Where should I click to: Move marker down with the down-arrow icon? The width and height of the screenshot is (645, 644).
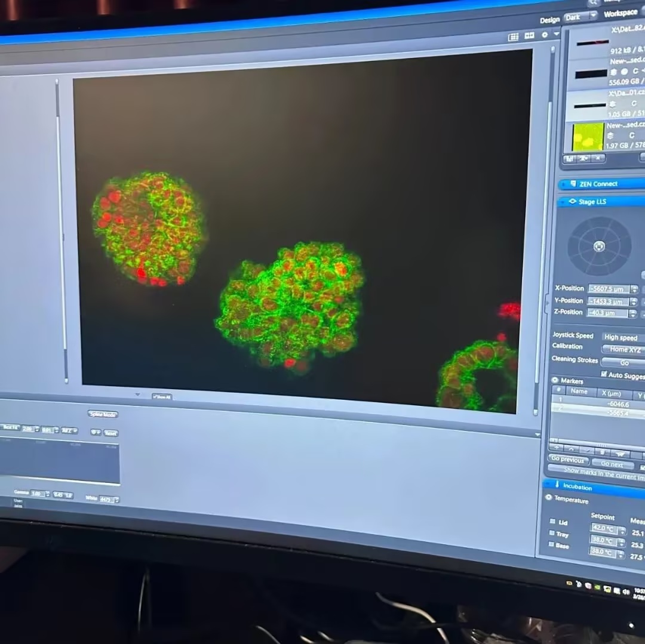[x=587, y=451]
